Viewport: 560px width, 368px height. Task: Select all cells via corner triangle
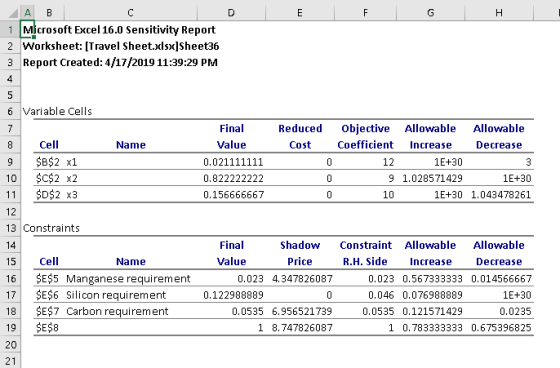coord(13,14)
